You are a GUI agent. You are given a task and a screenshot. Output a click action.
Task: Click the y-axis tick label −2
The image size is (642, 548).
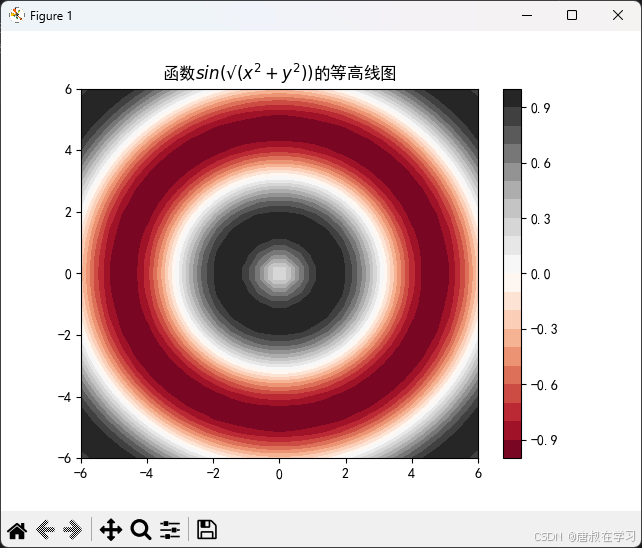(65, 335)
